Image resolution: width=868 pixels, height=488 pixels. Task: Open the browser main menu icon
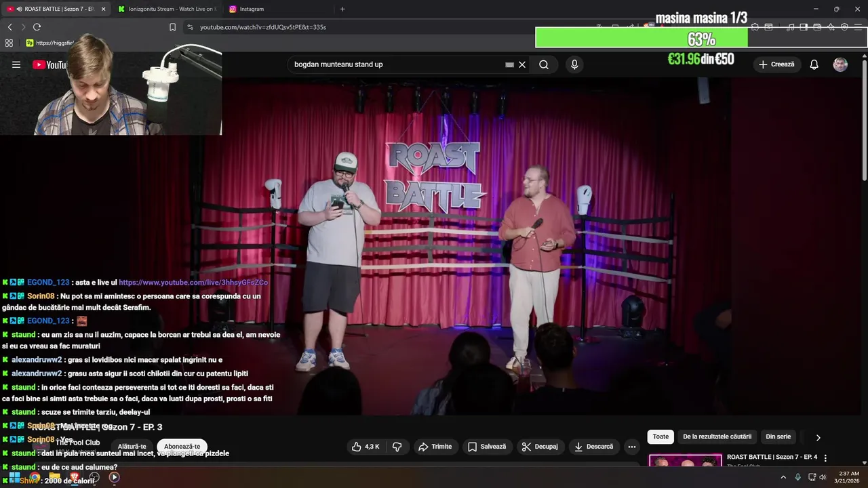(858, 27)
